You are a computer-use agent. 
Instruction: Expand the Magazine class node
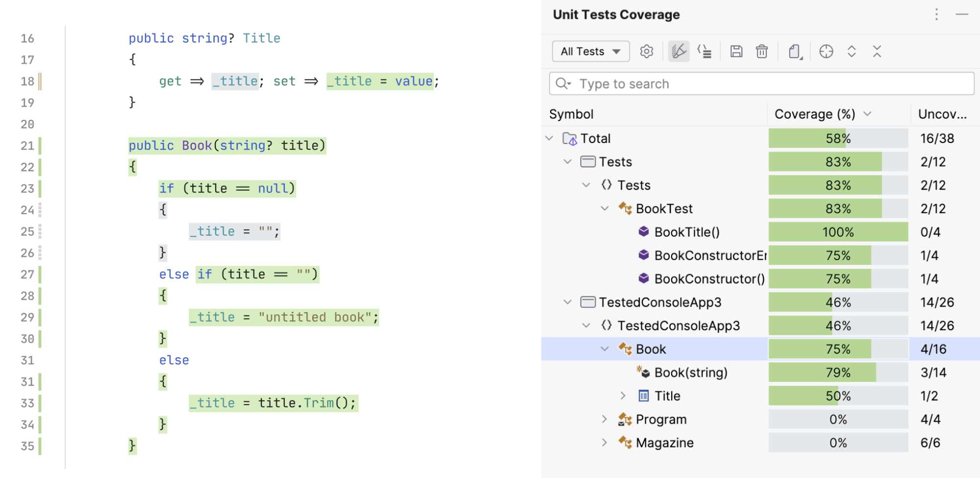coord(604,443)
